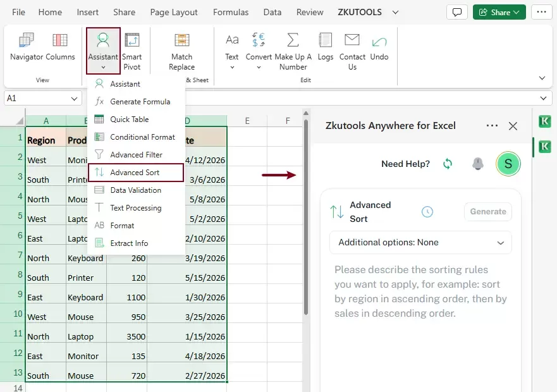Close the Zkutools Anywhere pane
The image size is (557, 392).
513,126
